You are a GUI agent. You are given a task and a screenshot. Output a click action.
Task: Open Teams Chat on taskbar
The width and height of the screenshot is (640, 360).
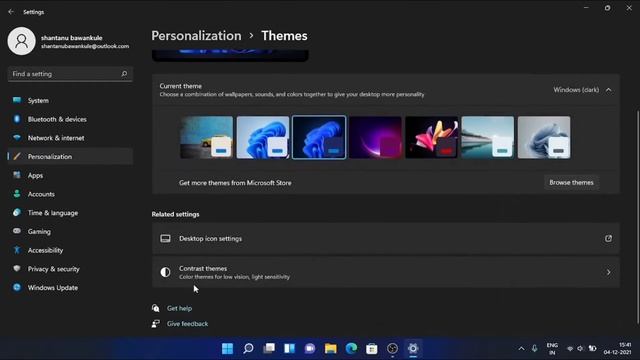coord(310,348)
